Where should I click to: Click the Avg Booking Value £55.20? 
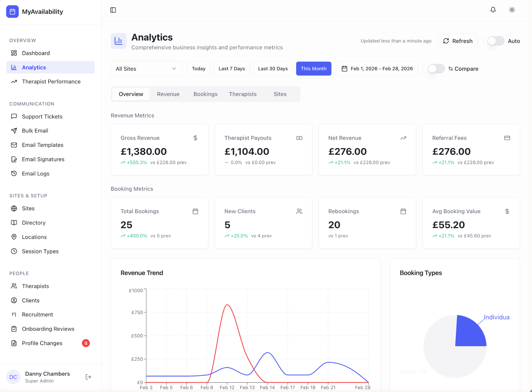449,225
